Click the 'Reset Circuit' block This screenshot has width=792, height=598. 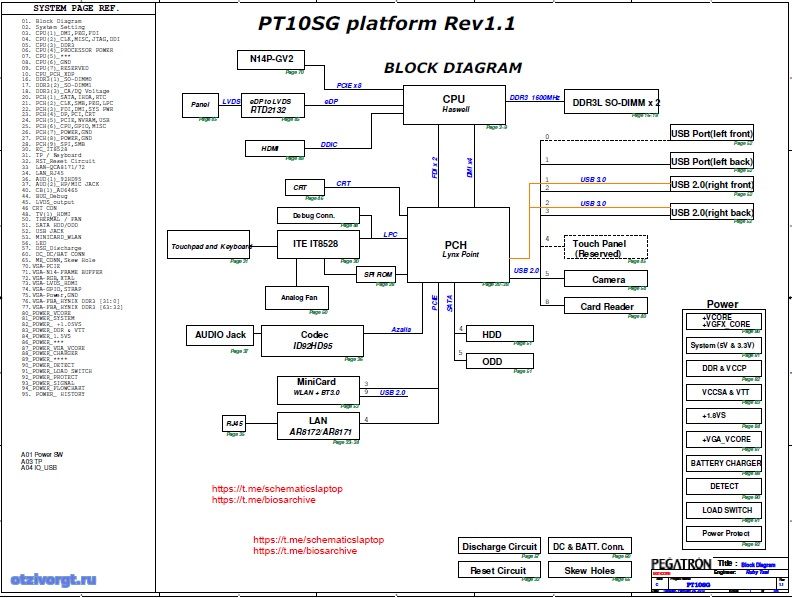[x=500, y=570]
